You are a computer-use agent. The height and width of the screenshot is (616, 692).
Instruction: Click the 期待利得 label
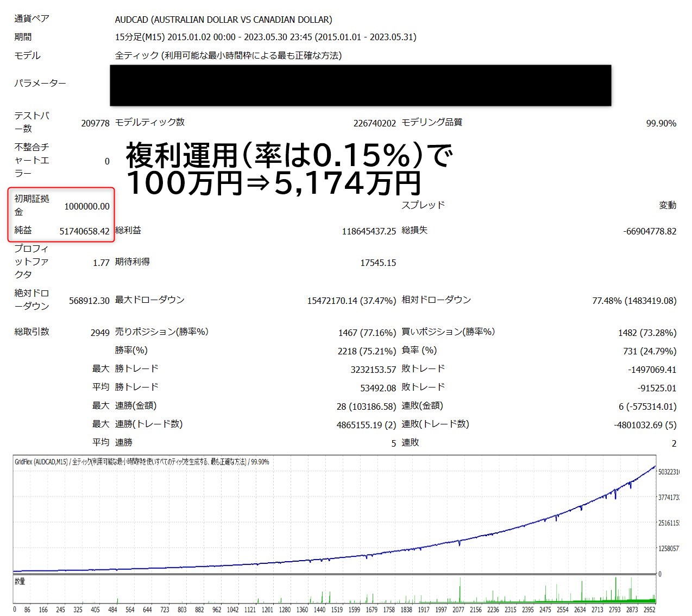coord(133,262)
